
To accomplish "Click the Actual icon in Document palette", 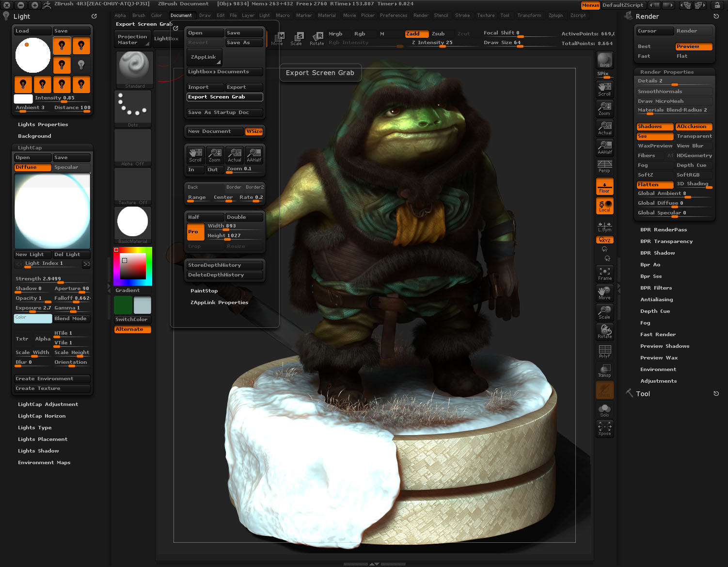I will coord(235,155).
